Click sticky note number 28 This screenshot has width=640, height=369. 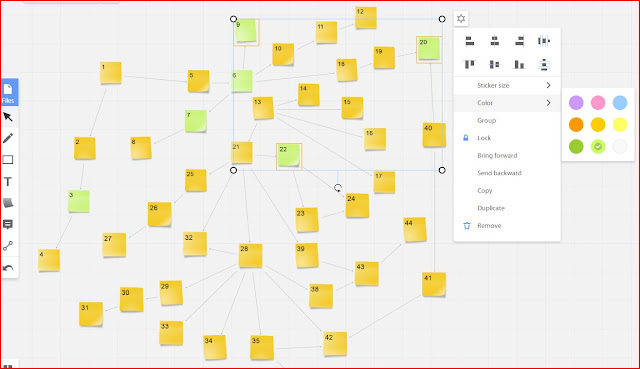(x=250, y=256)
